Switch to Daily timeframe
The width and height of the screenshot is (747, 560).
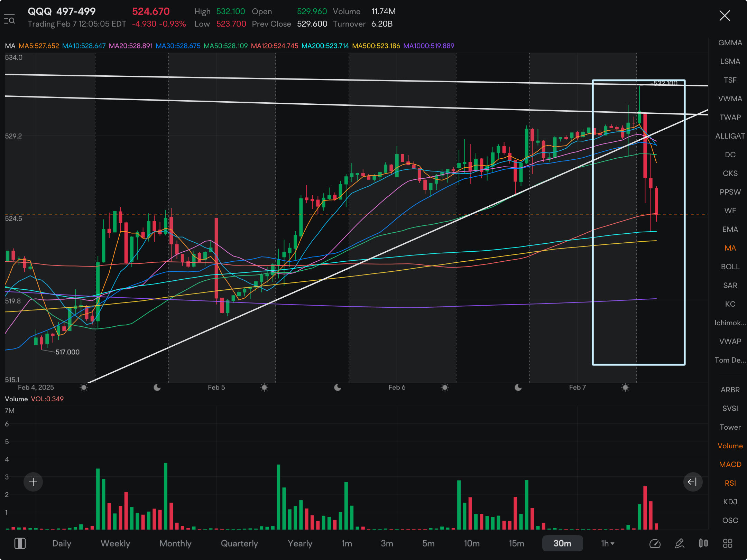(62, 543)
